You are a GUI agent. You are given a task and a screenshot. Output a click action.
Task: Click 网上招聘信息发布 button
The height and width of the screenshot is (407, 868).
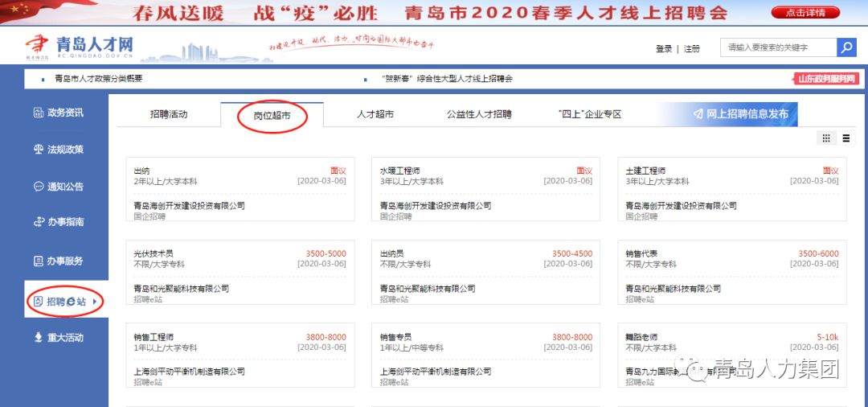coord(739,114)
